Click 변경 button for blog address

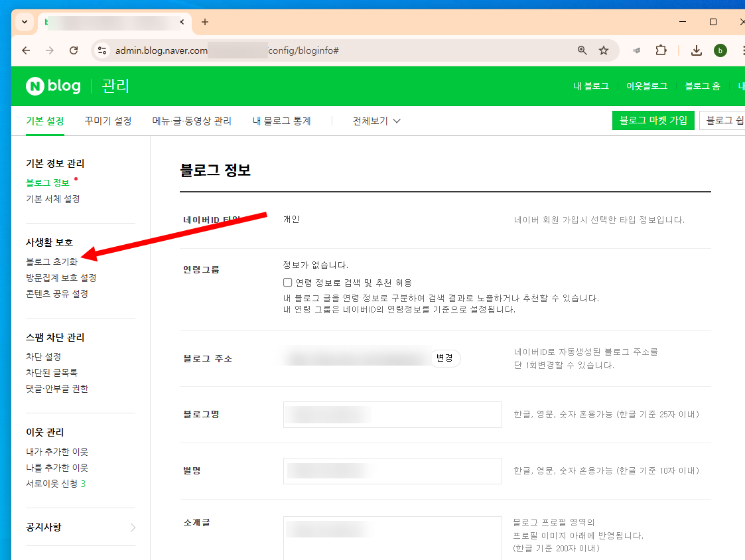tap(444, 358)
